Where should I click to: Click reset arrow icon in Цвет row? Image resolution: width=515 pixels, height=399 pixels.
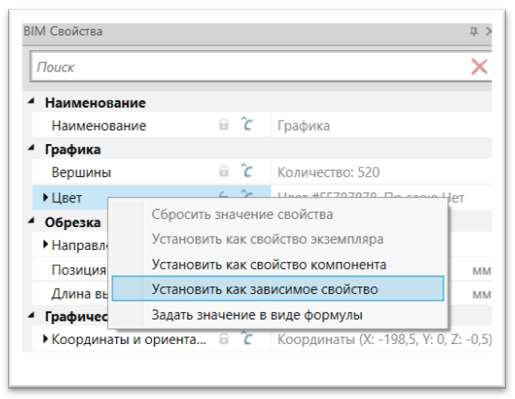click(x=246, y=194)
